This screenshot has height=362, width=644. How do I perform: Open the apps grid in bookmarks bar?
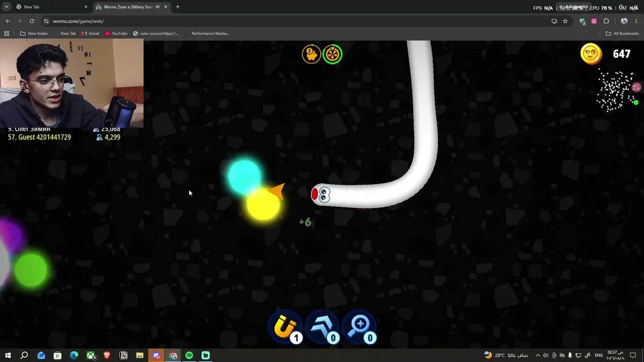point(7,34)
